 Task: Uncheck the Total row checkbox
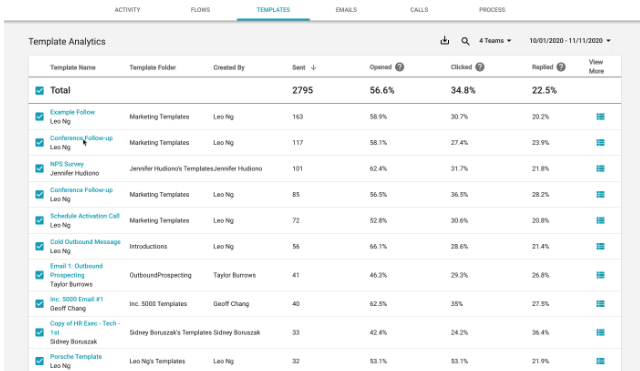pyautogui.click(x=40, y=91)
